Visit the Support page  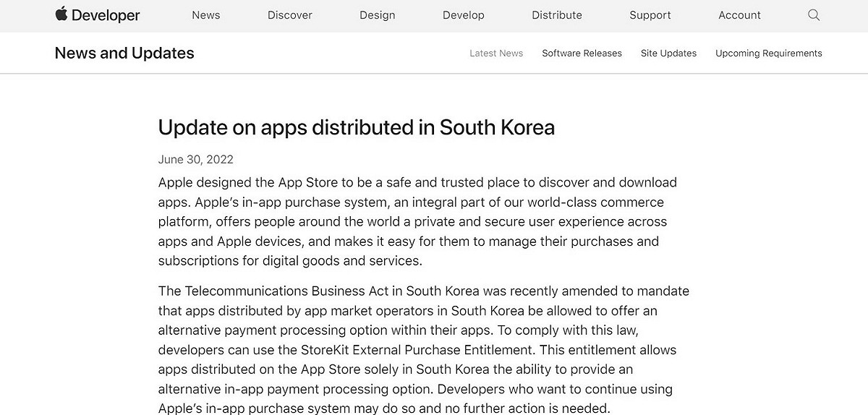[650, 15]
